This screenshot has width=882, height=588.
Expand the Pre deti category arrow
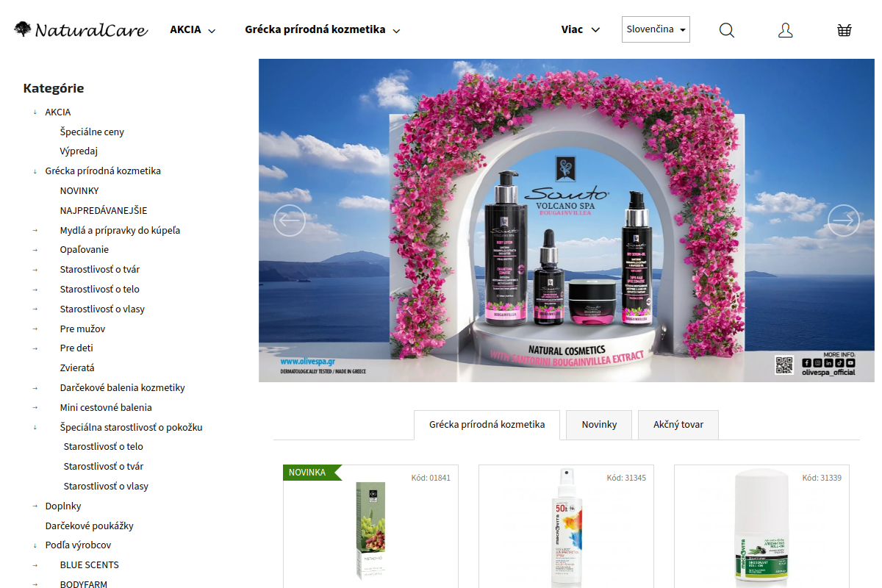tap(35, 348)
